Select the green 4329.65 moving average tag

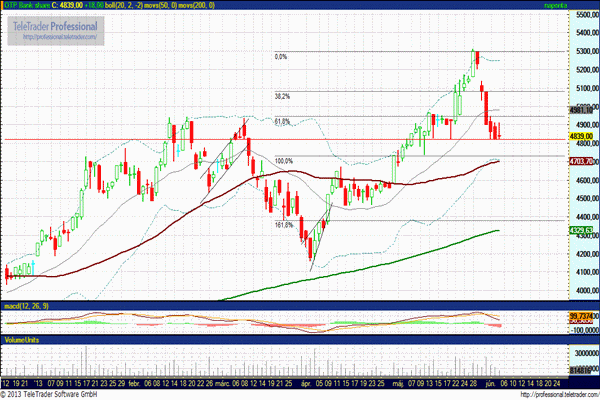(581, 229)
